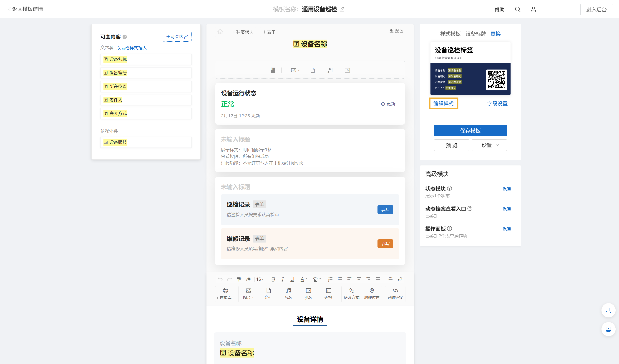This screenshot has width=619, height=364.
Task: Toggle bold formatting
Action: click(273, 279)
